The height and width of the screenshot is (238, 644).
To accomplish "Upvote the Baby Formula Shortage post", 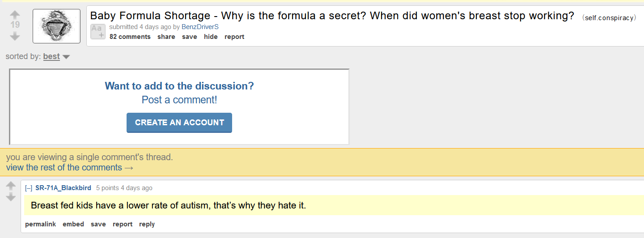I will pyautogui.click(x=15, y=14).
